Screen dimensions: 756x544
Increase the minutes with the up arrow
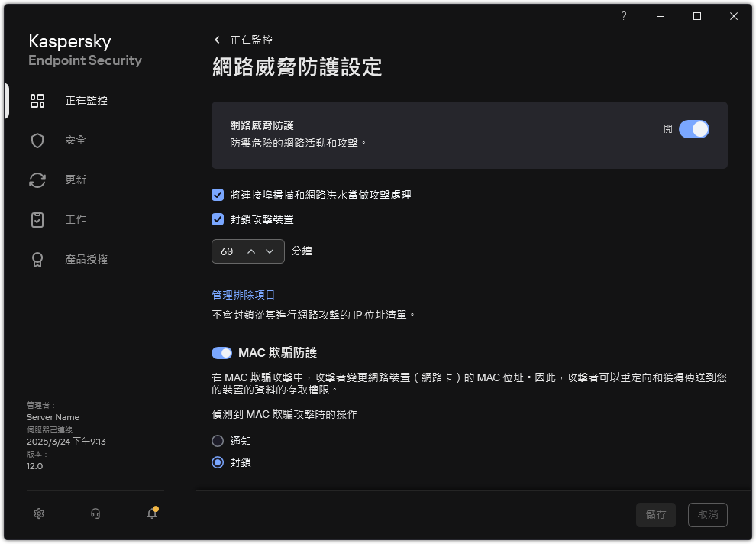click(x=250, y=251)
